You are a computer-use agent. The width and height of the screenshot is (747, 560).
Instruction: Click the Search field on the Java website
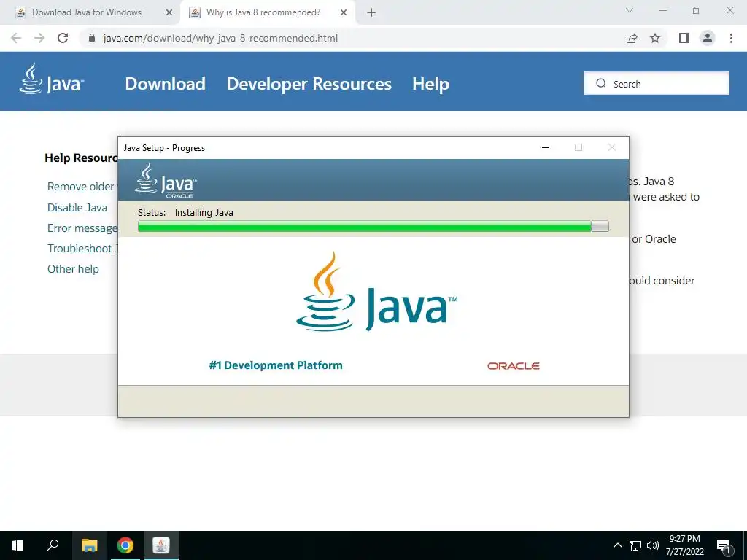pyautogui.click(x=656, y=83)
